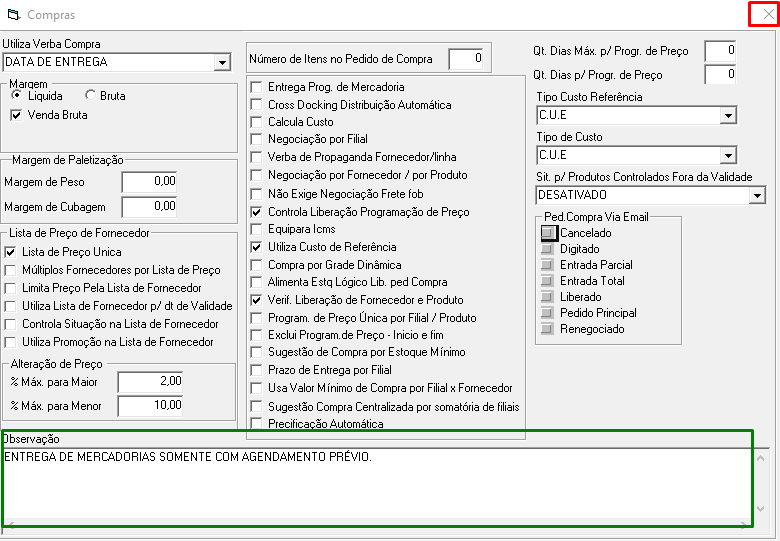
Task: Uncheck Utiliza Custo de Referência
Action: point(257,247)
